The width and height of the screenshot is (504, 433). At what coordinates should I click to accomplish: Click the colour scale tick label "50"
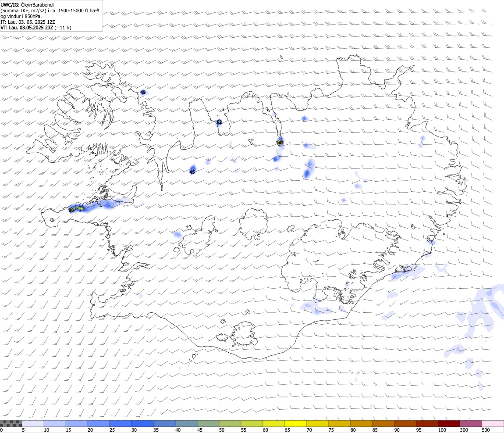point(222,430)
